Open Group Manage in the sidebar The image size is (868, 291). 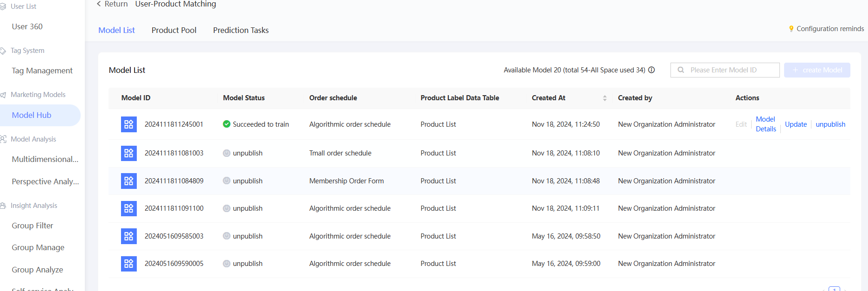point(38,247)
